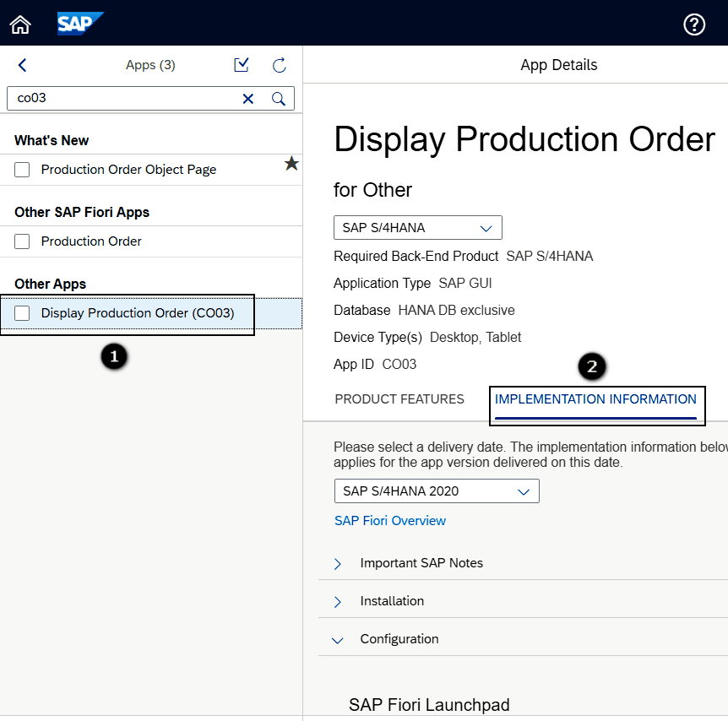Click the Home icon in header

[x=20, y=24]
